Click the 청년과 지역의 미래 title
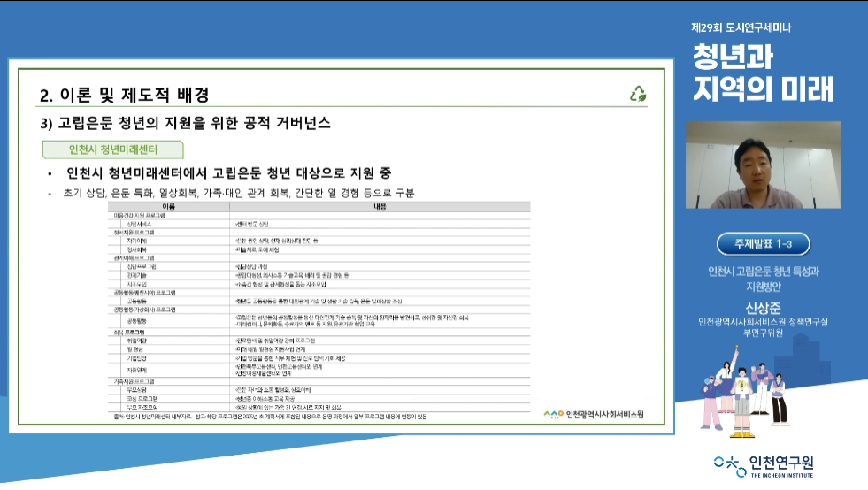 pyautogui.click(x=763, y=74)
